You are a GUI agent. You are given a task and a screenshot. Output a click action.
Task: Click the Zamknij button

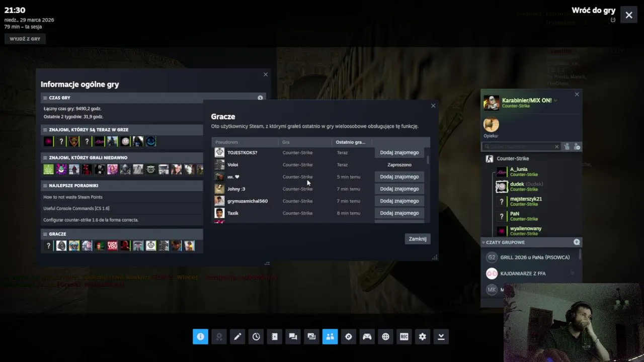coord(418,239)
